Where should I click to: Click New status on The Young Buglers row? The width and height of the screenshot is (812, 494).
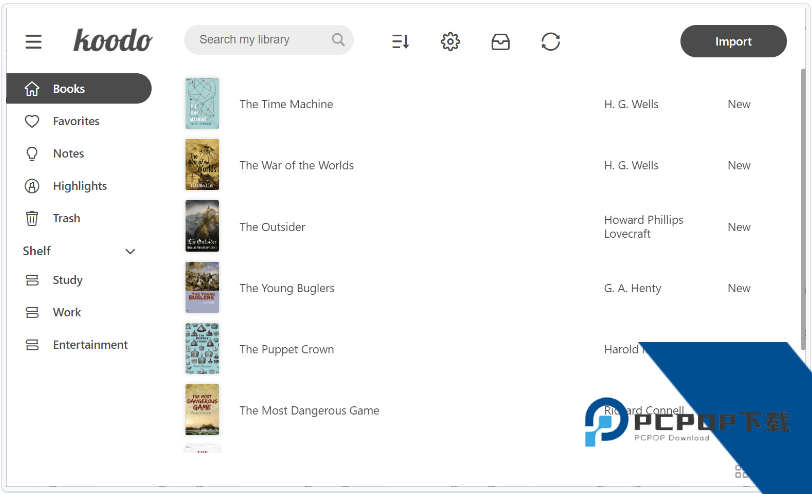click(x=739, y=288)
